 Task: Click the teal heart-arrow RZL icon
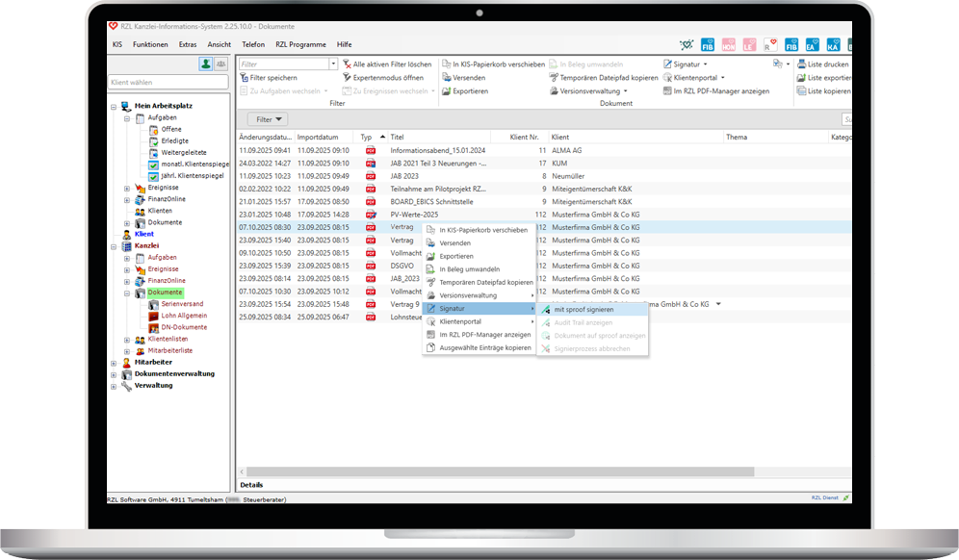(687, 44)
